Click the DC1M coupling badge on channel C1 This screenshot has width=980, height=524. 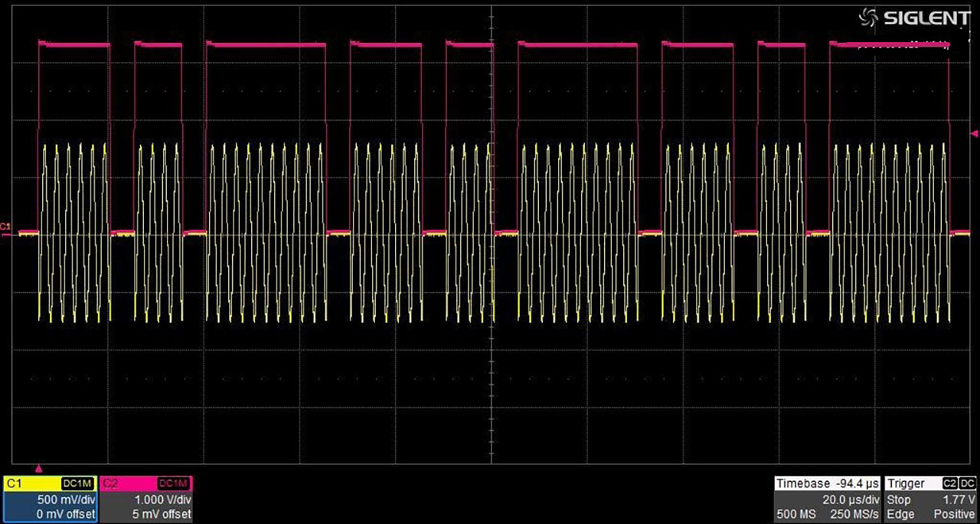click(79, 483)
